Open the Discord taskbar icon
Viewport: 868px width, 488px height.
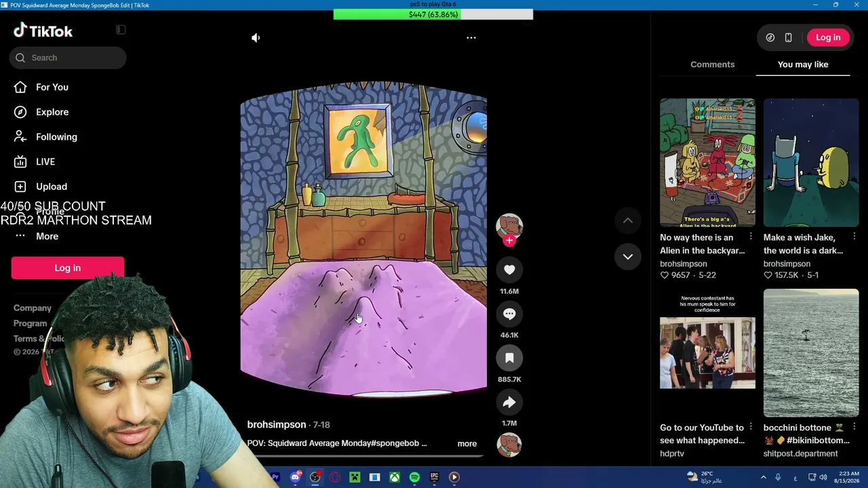[295, 477]
